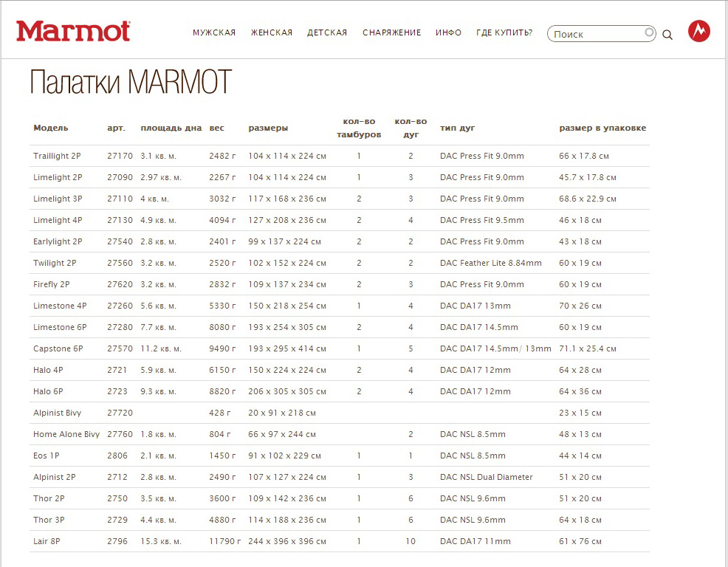
Task: Click the площадь дна column header
Action: [x=171, y=128]
